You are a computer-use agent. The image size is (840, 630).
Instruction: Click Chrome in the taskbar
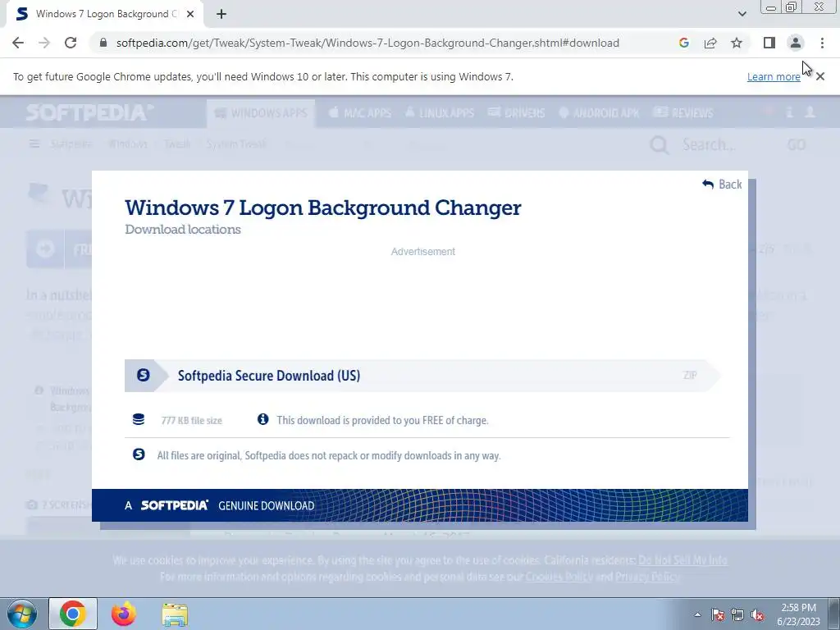click(73, 614)
